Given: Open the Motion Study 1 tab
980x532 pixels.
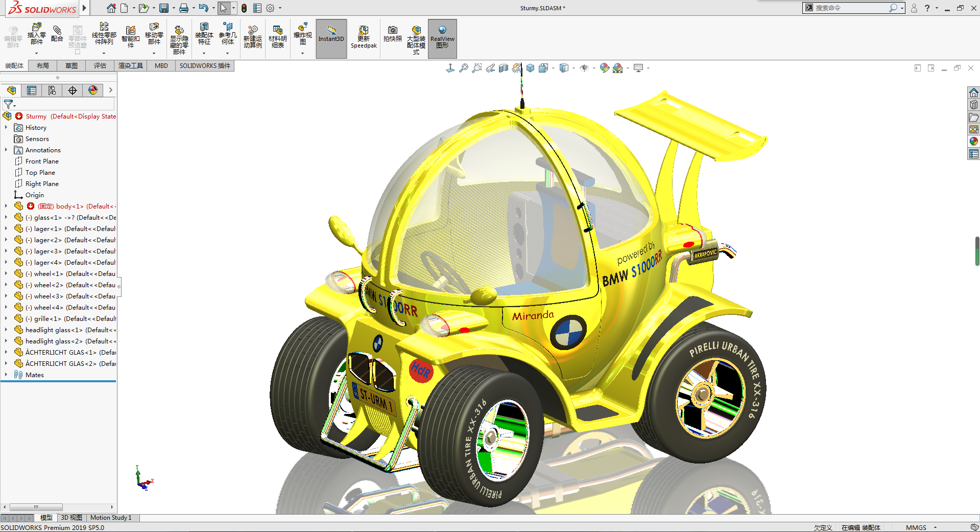Looking at the screenshot, I should tap(111, 518).
